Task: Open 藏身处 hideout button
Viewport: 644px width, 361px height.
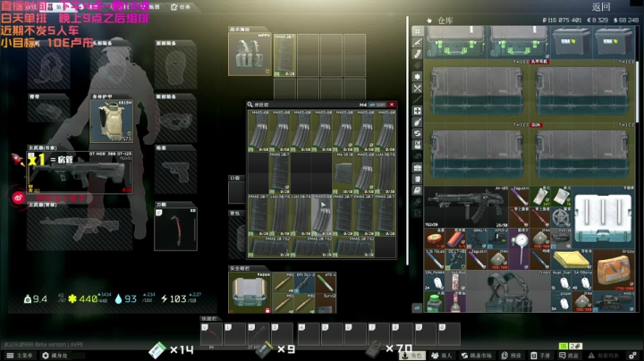Action: coord(55,356)
